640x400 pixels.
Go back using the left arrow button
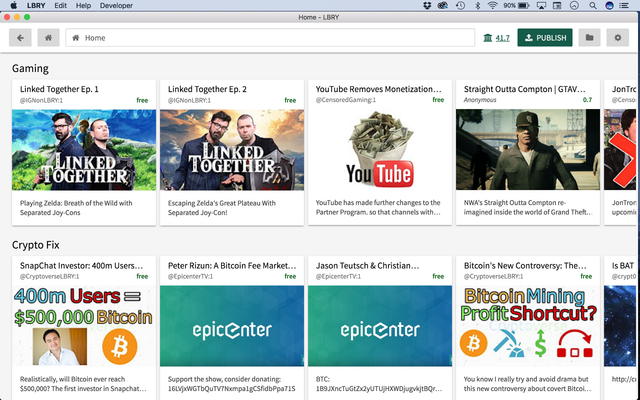20,38
